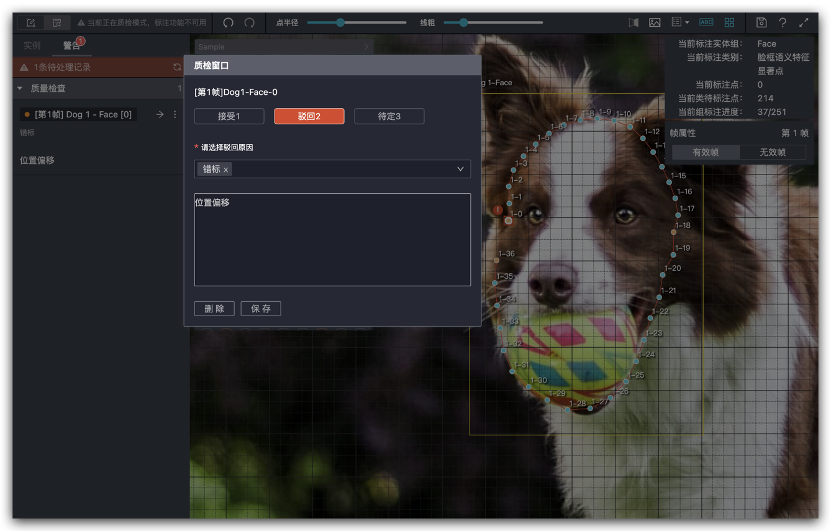Remove the 错标 tag

coord(226,170)
